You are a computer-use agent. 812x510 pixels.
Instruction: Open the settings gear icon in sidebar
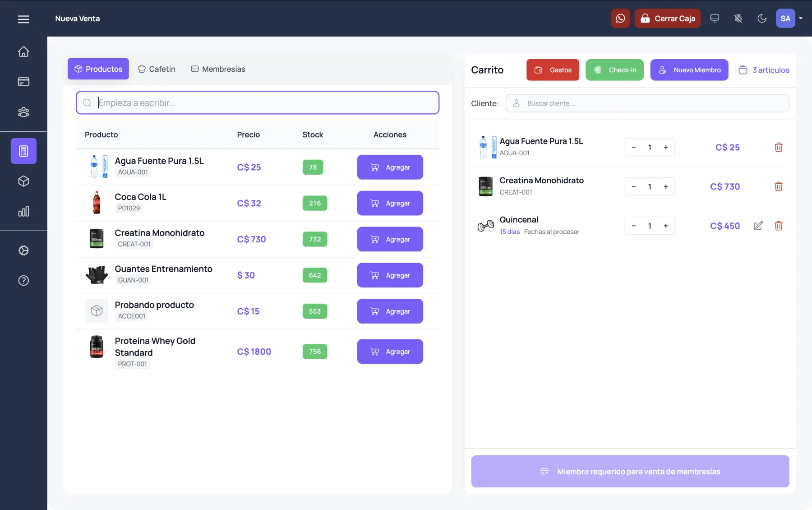(23, 250)
